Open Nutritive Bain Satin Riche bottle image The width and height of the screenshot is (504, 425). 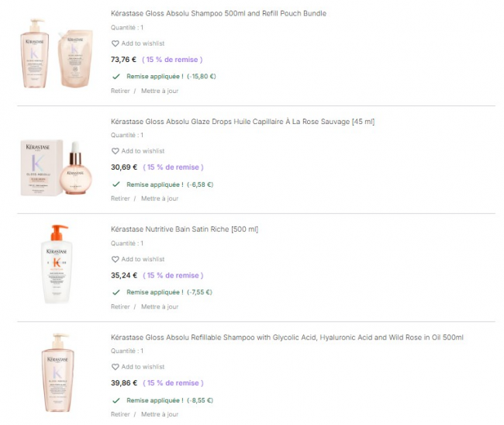tap(56, 264)
